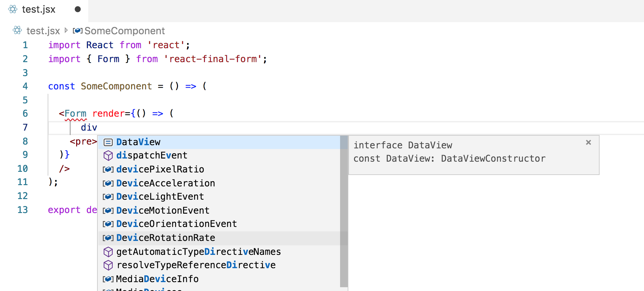644x291 pixels.
Task: Click the React icon in the breadcrumb bar
Action: pyautogui.click(x=17, y=30)
